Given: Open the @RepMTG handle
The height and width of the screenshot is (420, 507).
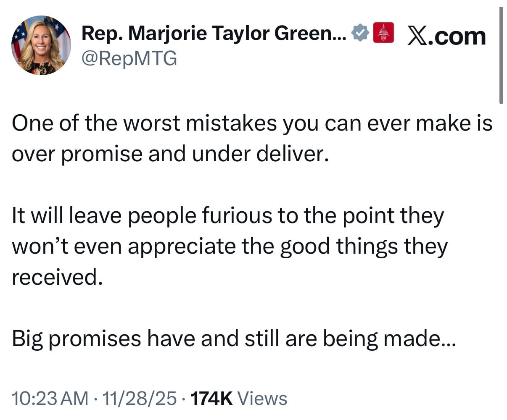Looking at the screenshot, I should tap(129, 57).
